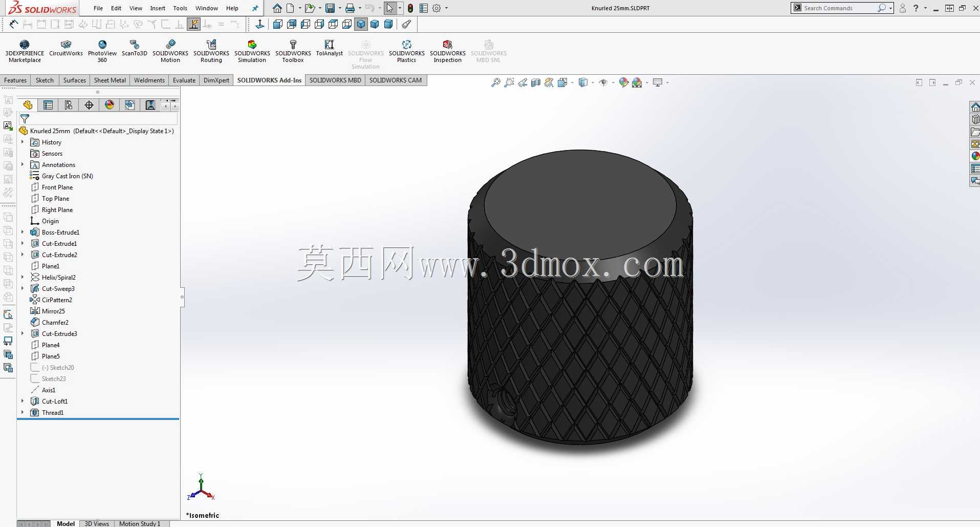The image size is (980, 527).
Task: Expand the Annotations folder
Action: coord(23,164)
